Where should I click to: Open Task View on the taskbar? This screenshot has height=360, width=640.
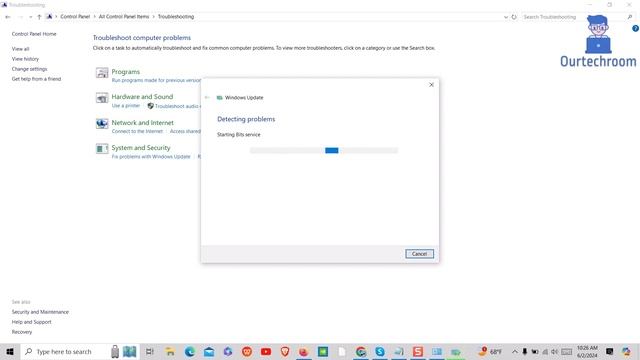(150, 351)
